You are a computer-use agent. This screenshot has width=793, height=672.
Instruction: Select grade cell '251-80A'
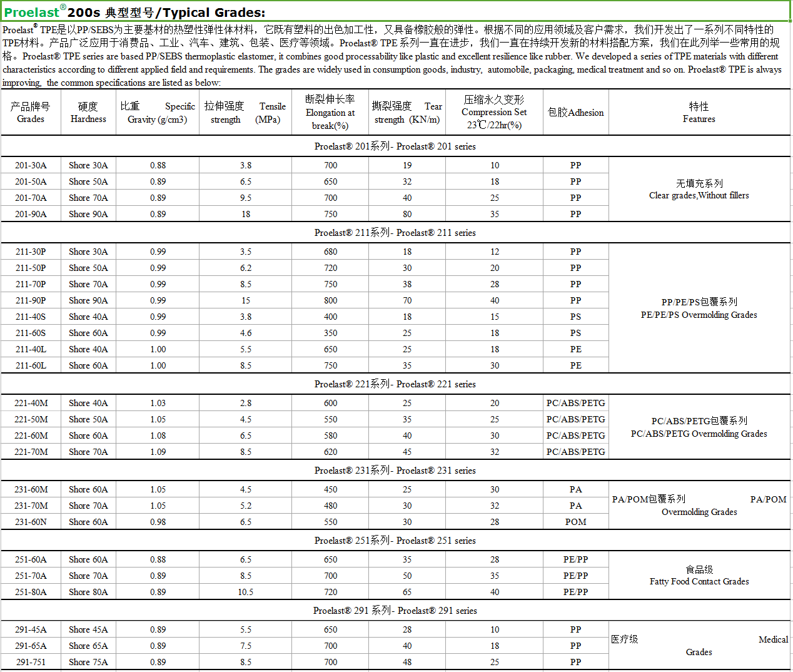(x=31, y=592)
